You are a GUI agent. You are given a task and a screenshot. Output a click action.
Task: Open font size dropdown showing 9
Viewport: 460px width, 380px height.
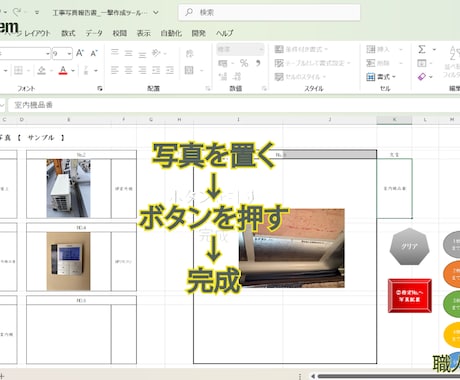click(x=69, y=53)
